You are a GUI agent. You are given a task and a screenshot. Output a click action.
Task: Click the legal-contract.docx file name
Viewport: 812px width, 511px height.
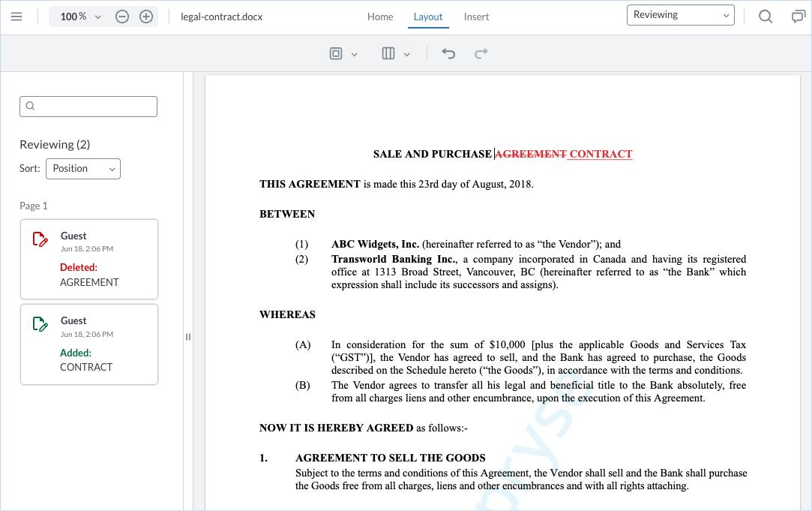coord(222,17)
